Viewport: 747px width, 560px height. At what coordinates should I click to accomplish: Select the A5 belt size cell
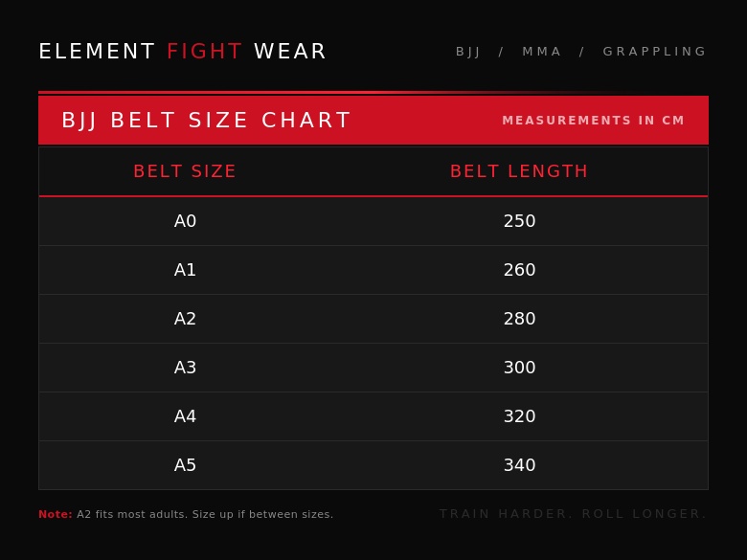pyautogui.click(x=185, y=465)
